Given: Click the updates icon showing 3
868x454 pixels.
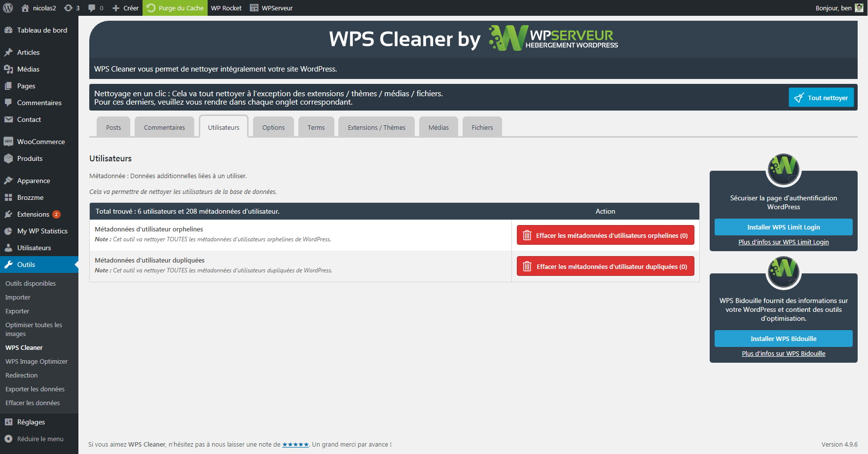Looking at the screenshot, I should [x=69, y=8].
